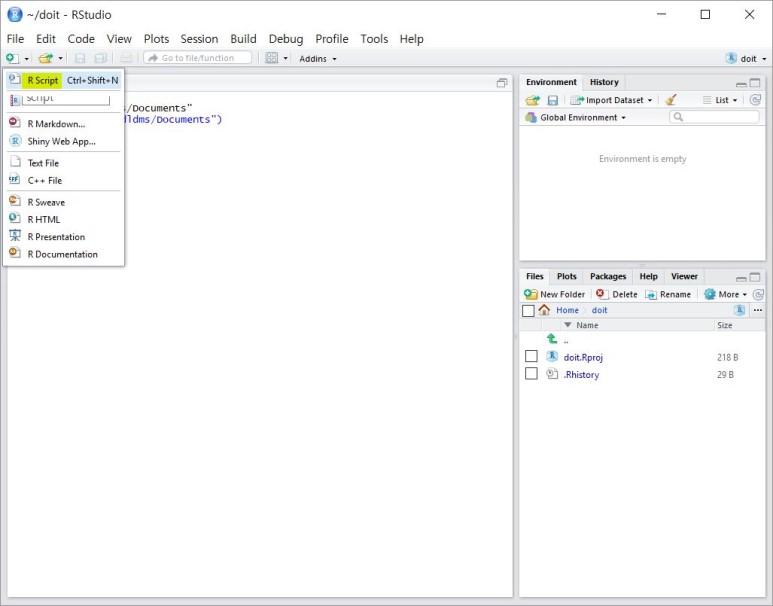Image resolution: width=773 pixels, height=606 pixels.
Task: Click the Save document icon
Action: pyautogui.click(x=80, y=58)
